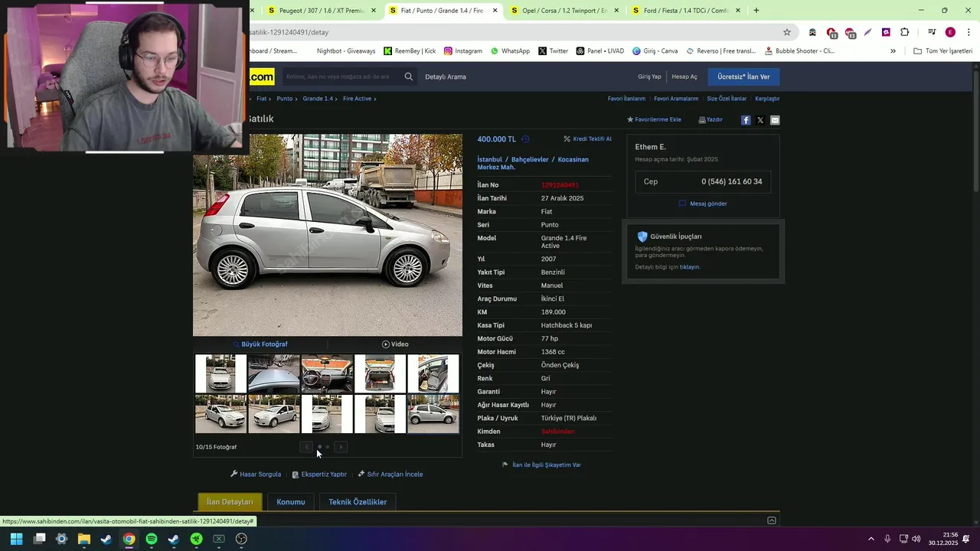This screenshot has height=551, width=980.
Task: Click Bahçelievler location link
Action: coord(530,159)
